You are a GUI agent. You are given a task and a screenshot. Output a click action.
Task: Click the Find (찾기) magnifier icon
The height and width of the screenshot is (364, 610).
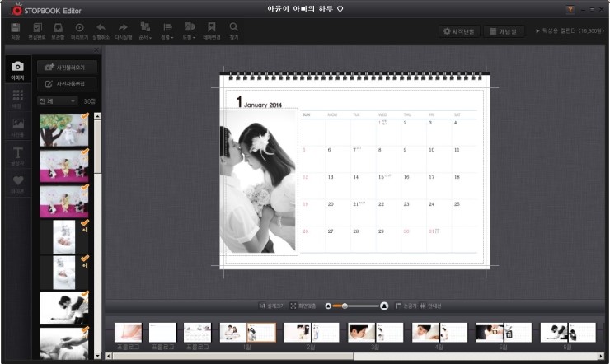[234, 30]
